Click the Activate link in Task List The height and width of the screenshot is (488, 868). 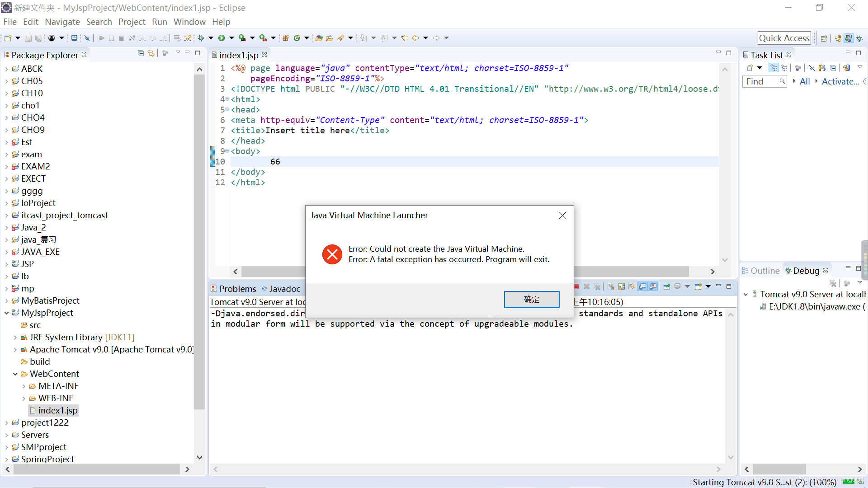point(840,81)
